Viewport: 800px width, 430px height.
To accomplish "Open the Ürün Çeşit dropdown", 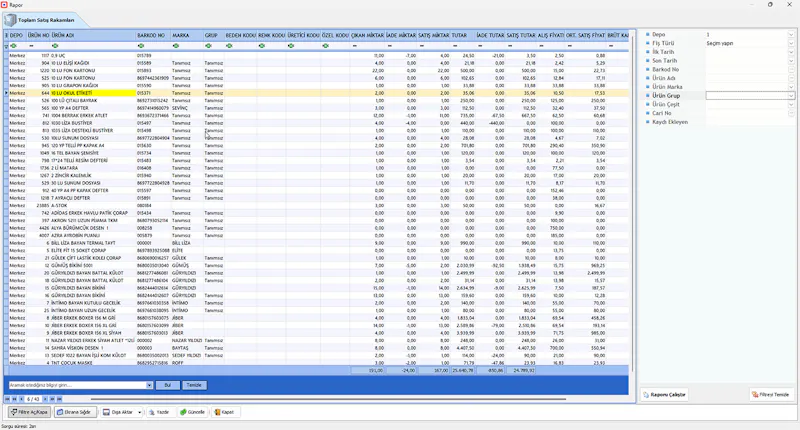I will 791,104.
